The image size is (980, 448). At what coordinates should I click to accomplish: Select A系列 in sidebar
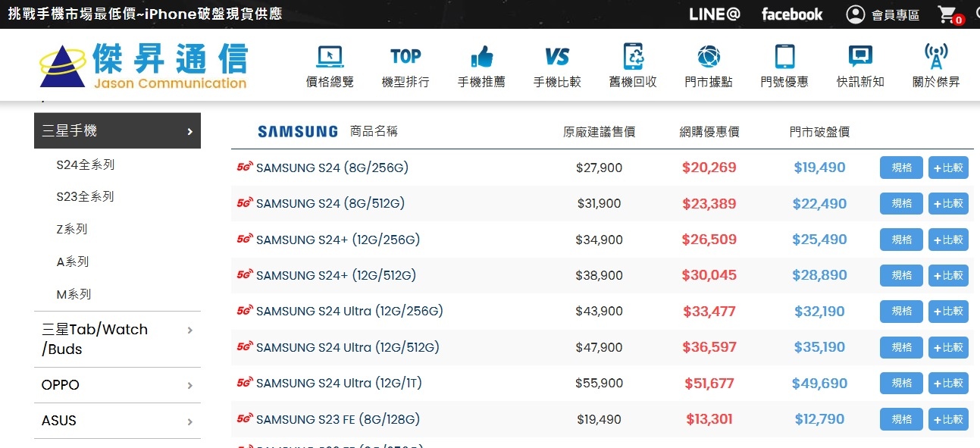(73, 262)
